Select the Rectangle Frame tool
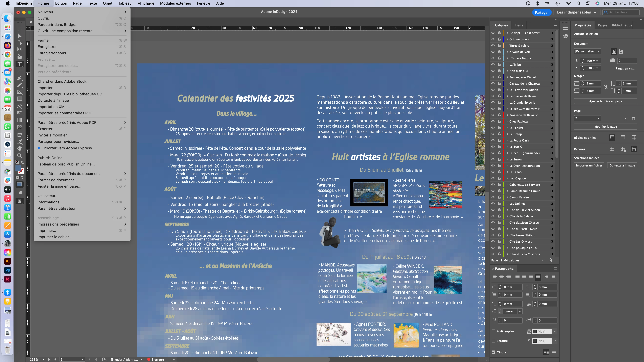644x362 pixels. click(20, 92)
